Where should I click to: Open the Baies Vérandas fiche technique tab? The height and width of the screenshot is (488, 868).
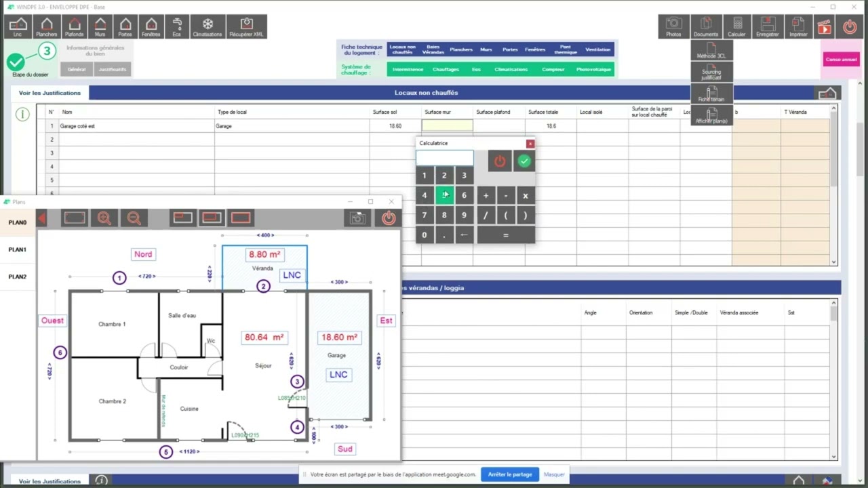click(x=433, y=49)
